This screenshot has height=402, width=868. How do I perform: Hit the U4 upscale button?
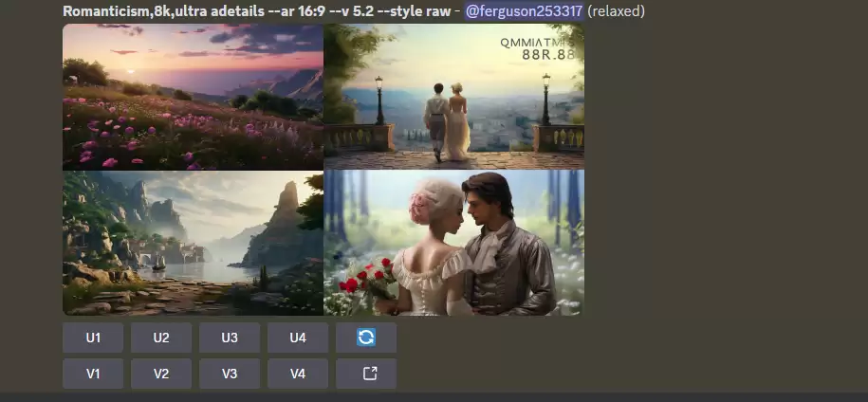[298, 338]
